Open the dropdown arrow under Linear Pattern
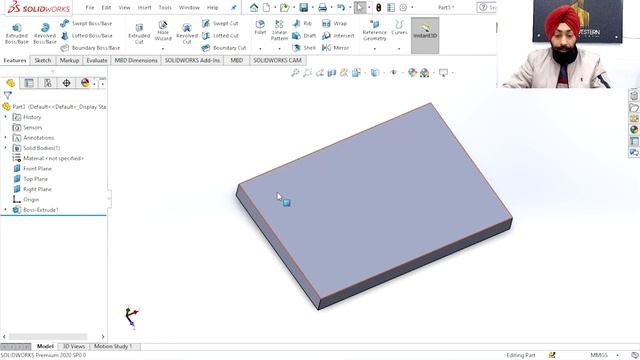The image size is (640, 360). click(280, 49)
